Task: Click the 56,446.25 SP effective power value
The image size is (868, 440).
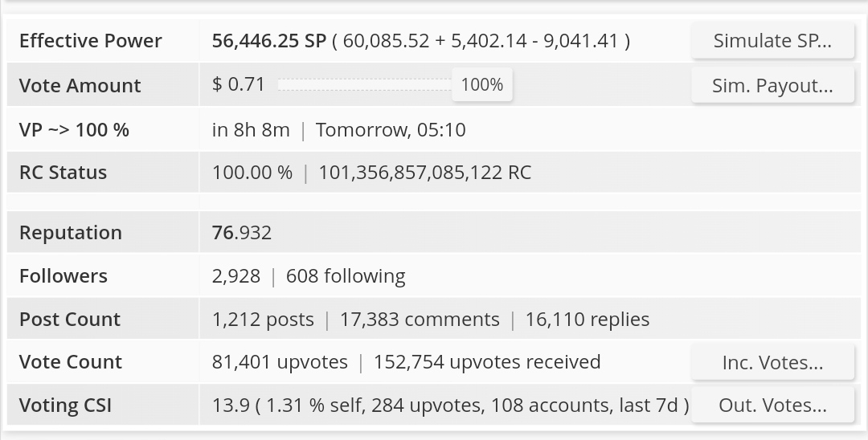Action: (269, 41)
